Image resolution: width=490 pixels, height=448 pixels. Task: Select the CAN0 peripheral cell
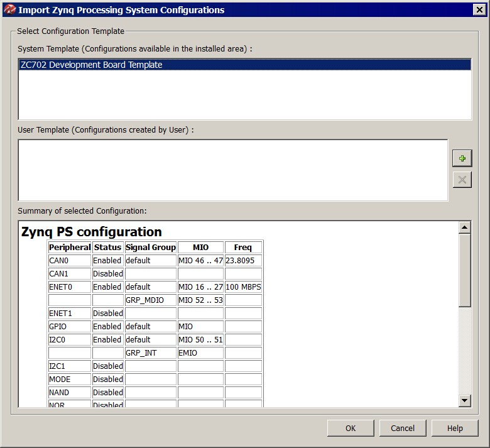point(70,260)
